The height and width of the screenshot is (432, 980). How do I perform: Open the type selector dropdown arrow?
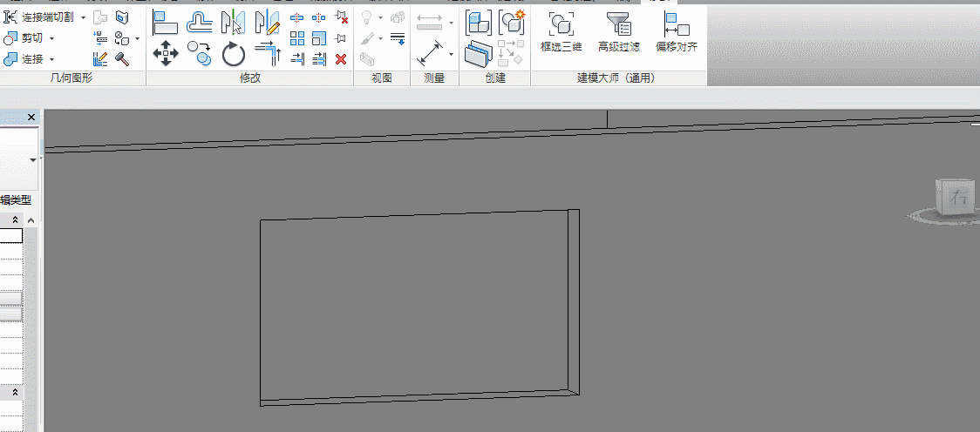[32, 160]
